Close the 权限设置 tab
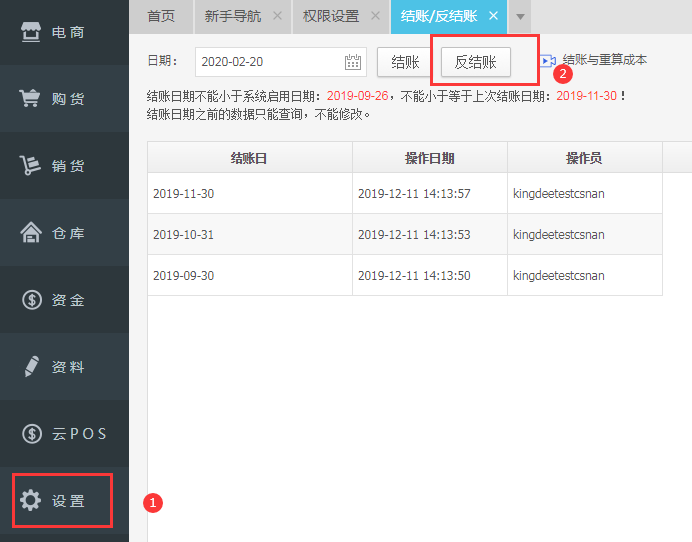Screen dimensions: 692x542 tap(375, 16)
